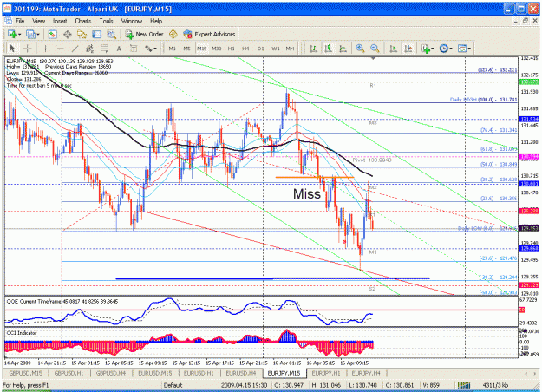The height and width of the screenshot is (392, 542).
Task: Switch chart to Line Chart mode
Action: [343, 49]
